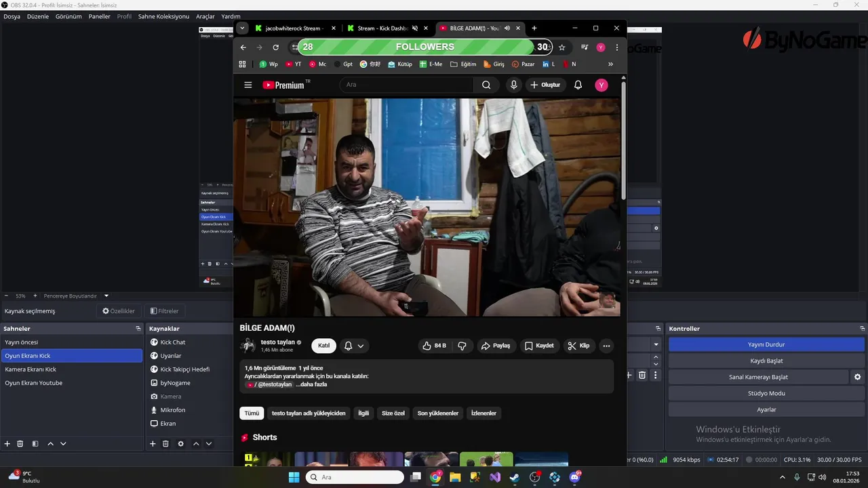Show hidden system tray icons
868x488 pixels.
tap(783, 477)
